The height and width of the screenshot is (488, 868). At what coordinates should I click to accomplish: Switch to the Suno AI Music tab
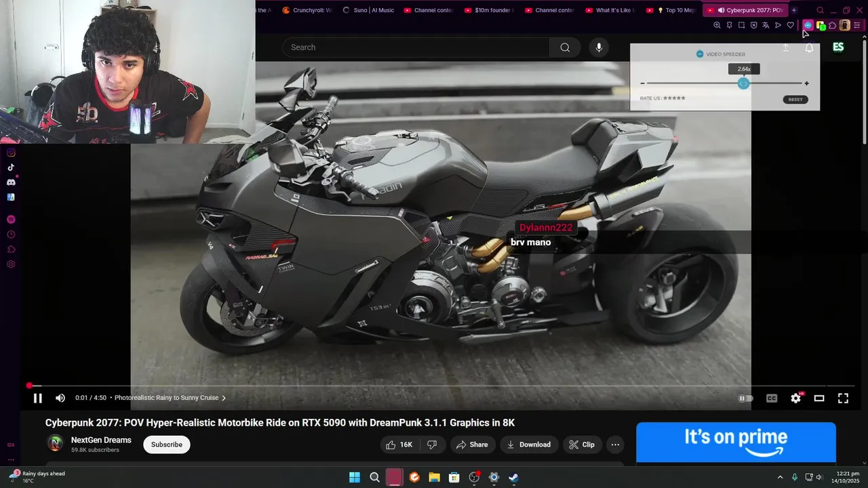point(368,10)
